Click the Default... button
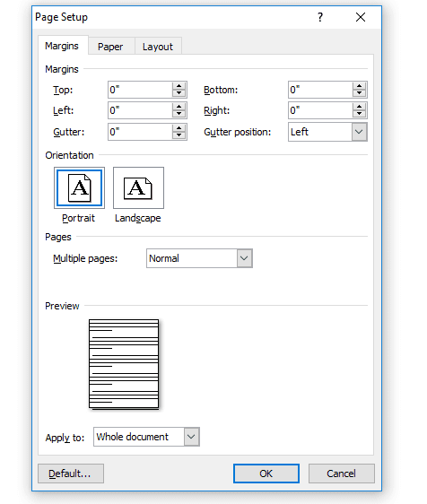427x504 pixels. (71, 474)
